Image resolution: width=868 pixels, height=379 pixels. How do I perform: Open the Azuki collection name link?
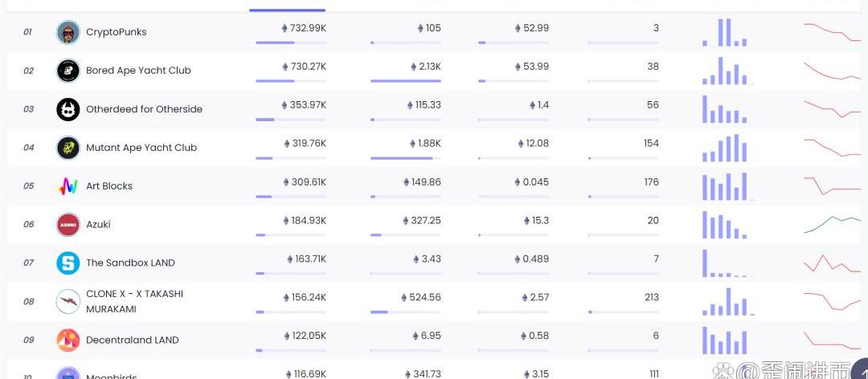point(98,225)
